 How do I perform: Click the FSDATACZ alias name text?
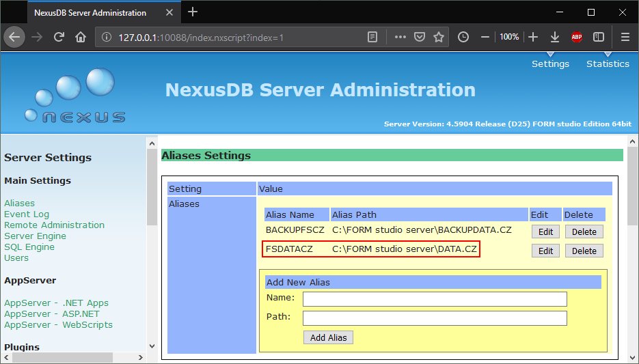point(289,249)
